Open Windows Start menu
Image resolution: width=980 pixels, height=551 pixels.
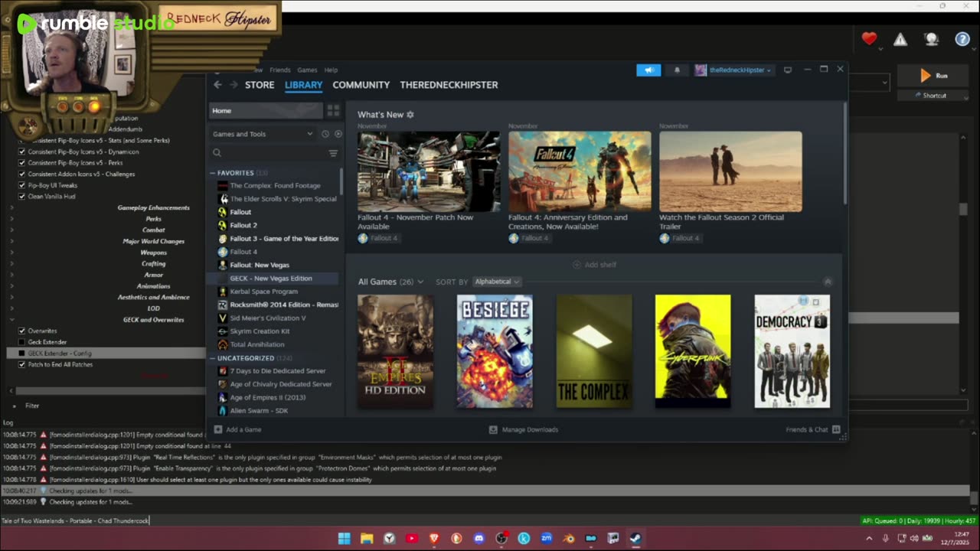point(345,538)
